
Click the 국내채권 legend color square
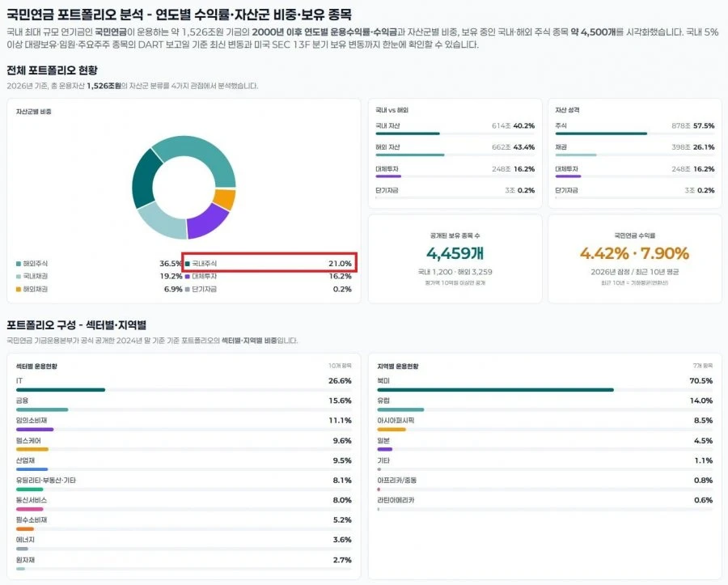[x=19, y=276]
